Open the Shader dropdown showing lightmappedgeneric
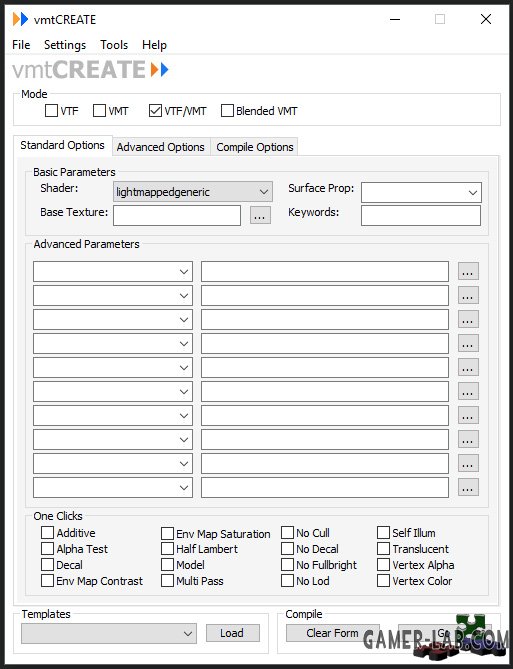Viewport: 513px width, 669px height. (x=192, y=192)
